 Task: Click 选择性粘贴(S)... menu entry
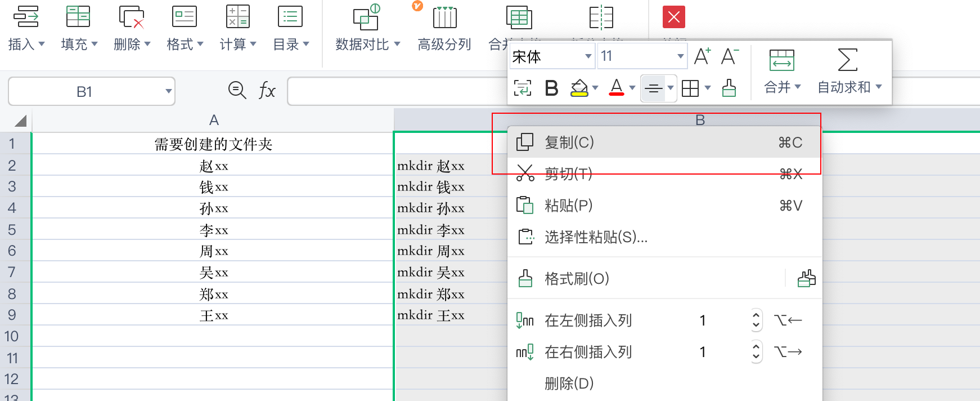(596, 237)
